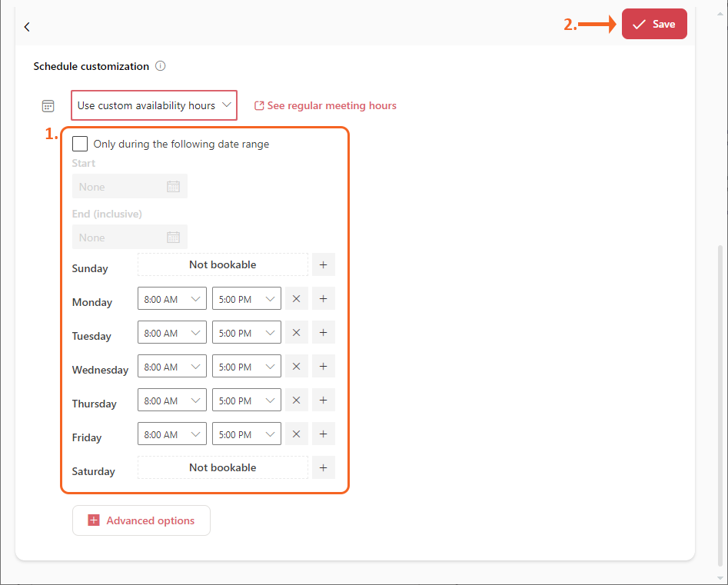
Task: Delete Friday's availability hours
Action: click(x=296, y=434)
